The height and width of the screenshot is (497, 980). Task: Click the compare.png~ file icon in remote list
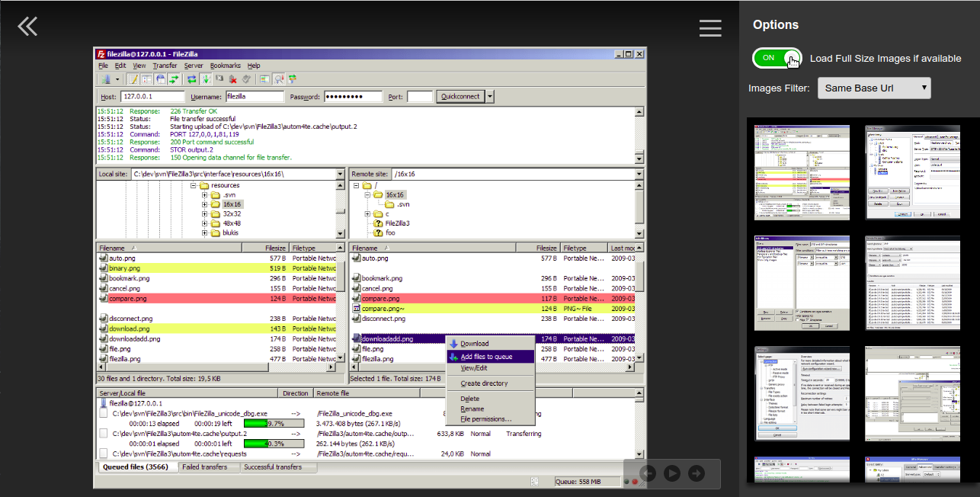click(356, 309)
